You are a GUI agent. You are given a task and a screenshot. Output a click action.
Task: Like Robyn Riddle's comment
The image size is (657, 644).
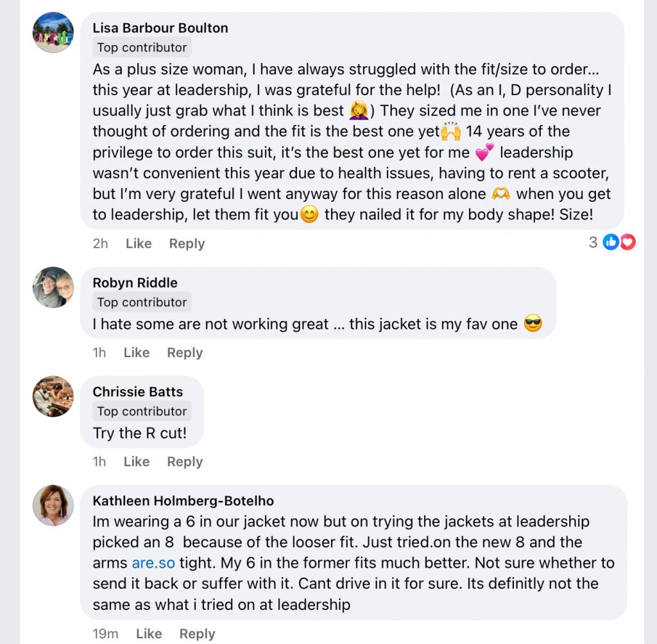pyautogui.click(x=136, y=352)
